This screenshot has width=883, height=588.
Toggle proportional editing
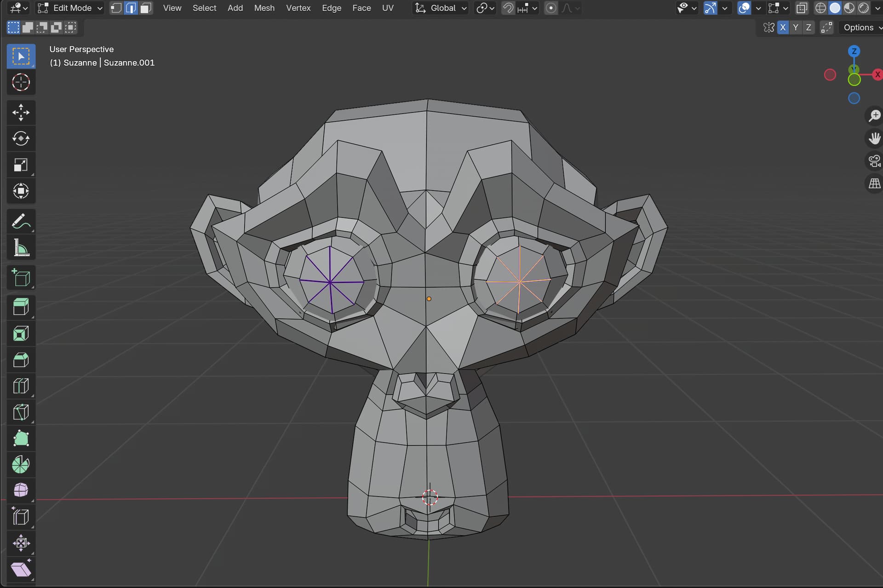click(x=551, y=8)
